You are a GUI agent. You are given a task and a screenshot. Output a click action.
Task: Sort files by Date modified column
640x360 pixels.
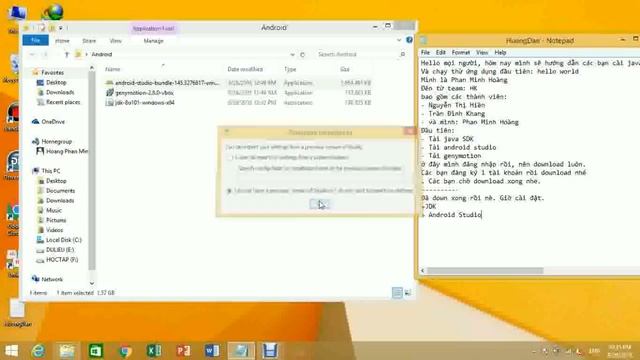pyautogui.click(x=245, y=69)
